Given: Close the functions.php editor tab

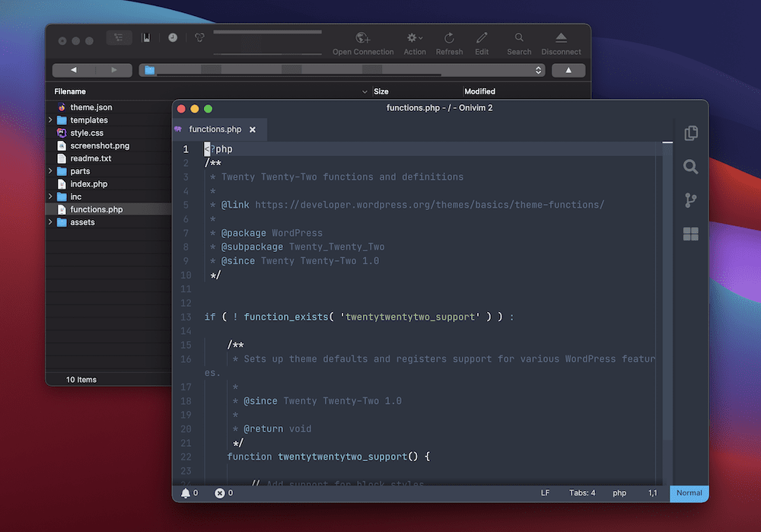Looking at the screenshot, I should pos(253,129).
